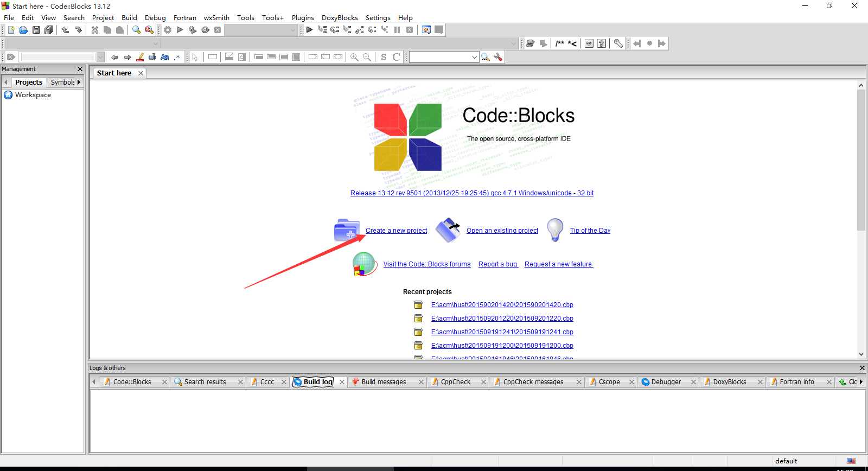The image size is (868, 471).
Task: Click the New file toolbar icon
Action: (11, 30)
